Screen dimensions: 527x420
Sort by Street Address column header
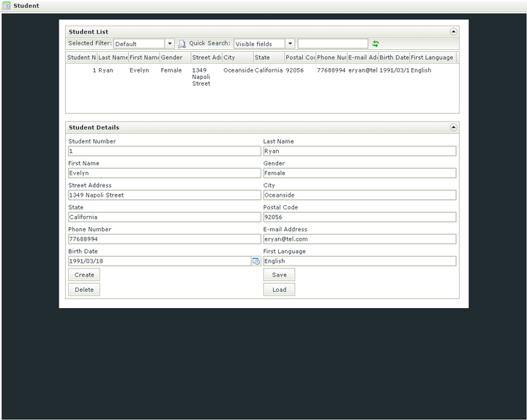(206, 58)
